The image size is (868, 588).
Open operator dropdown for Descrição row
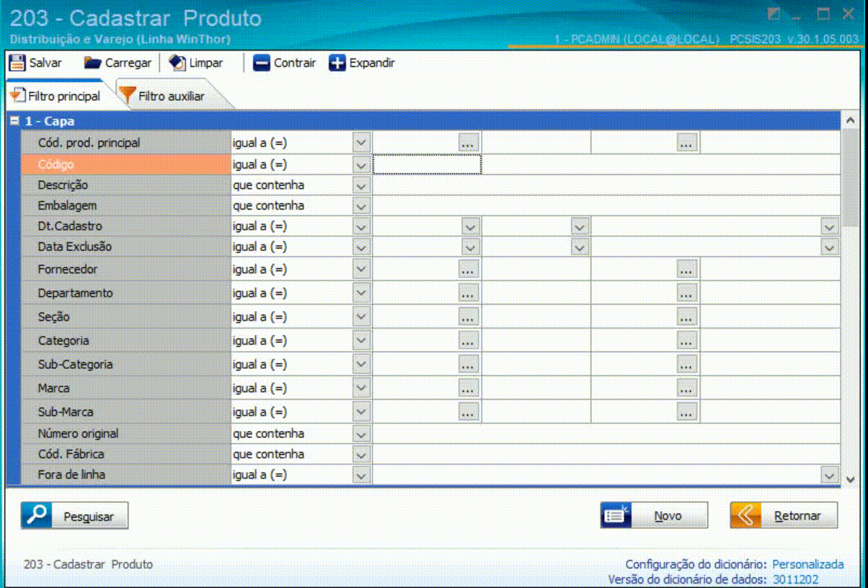click(361, 185)
